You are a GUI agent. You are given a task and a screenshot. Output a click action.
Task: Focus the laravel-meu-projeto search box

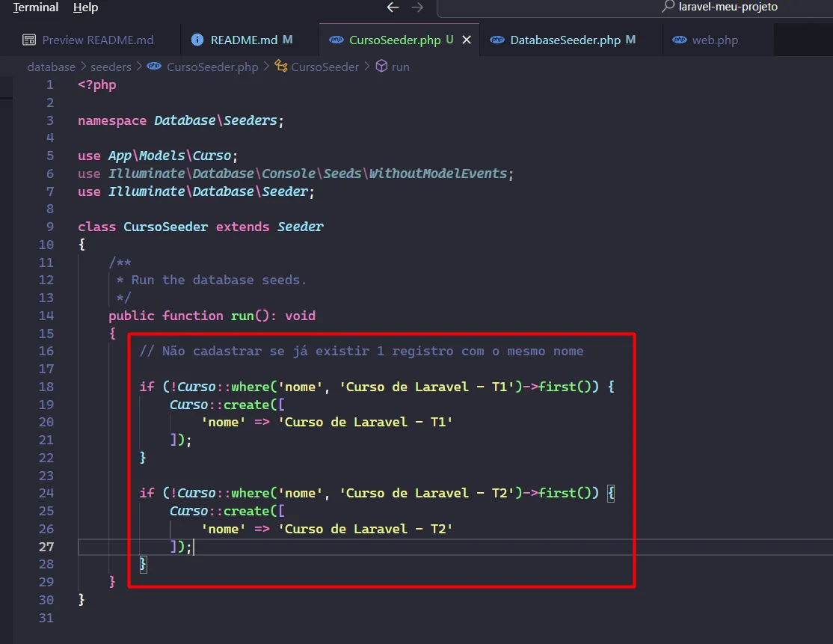[x=728, y=7]
